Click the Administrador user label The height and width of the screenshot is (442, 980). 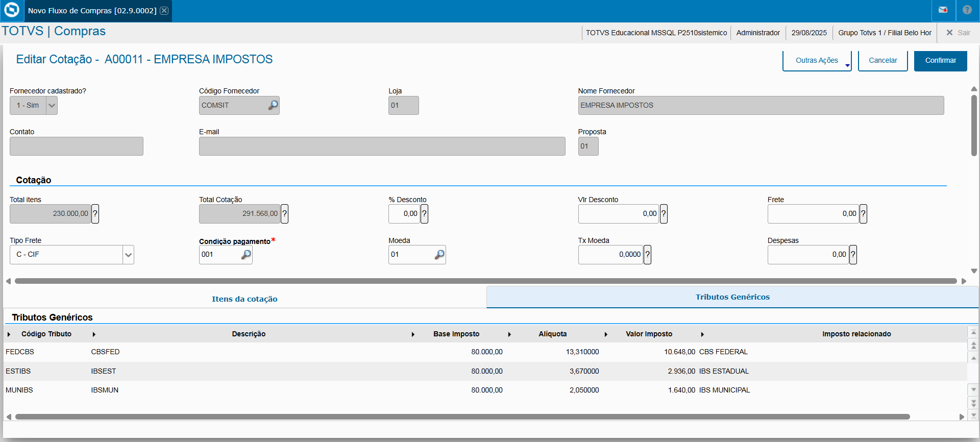point(758,33)
